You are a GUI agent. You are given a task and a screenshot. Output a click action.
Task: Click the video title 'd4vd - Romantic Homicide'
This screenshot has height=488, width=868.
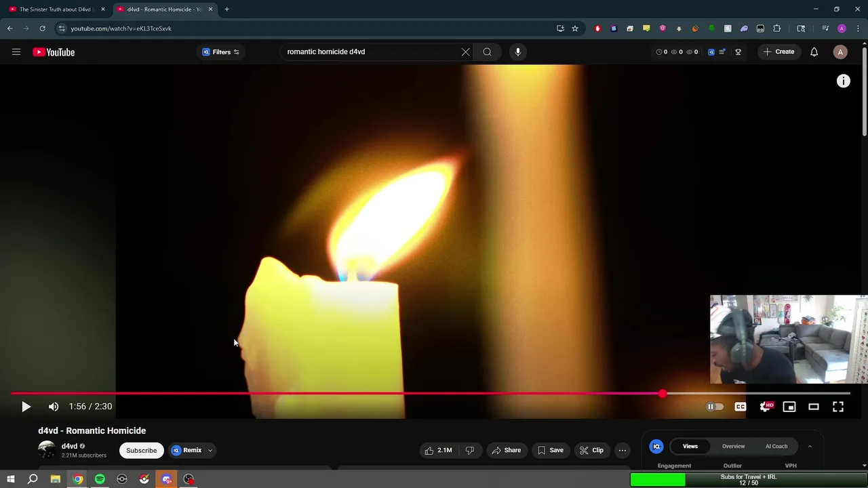[x=92, y=430]
